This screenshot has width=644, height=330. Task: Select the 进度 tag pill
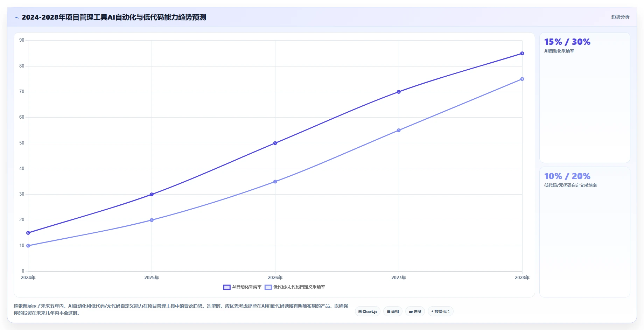pos(415,311)
